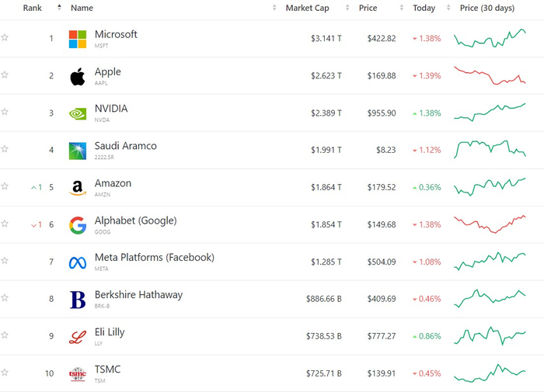
Task: Click the Saudi Aramco logo icon
Action: click(78, 151)
